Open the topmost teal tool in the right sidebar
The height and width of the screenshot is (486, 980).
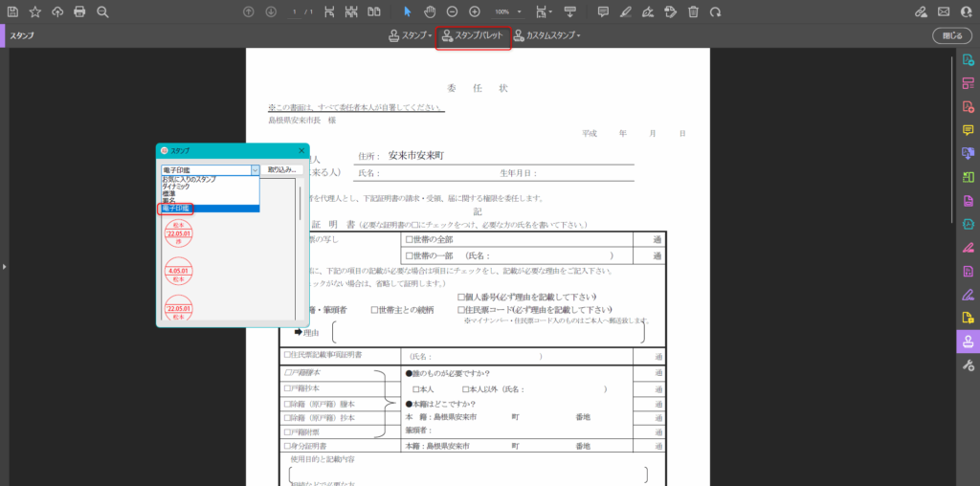969,60
